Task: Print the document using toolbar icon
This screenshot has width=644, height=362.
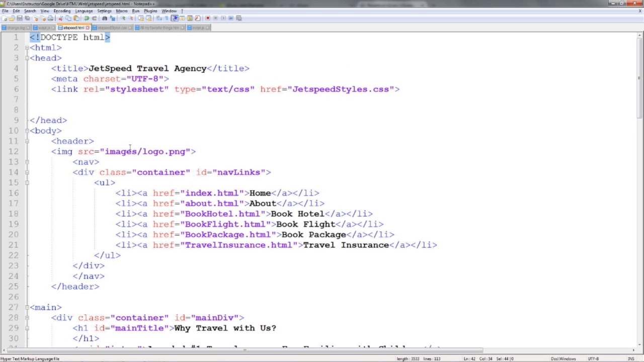Action: tap(50, 18)
